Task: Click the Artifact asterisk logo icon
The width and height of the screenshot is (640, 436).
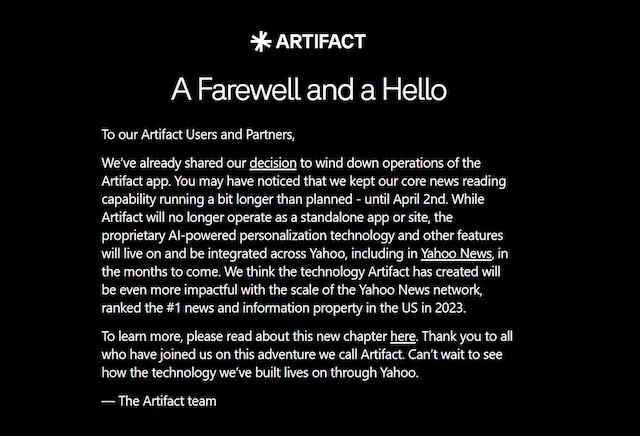Action: tap(259, 41)
